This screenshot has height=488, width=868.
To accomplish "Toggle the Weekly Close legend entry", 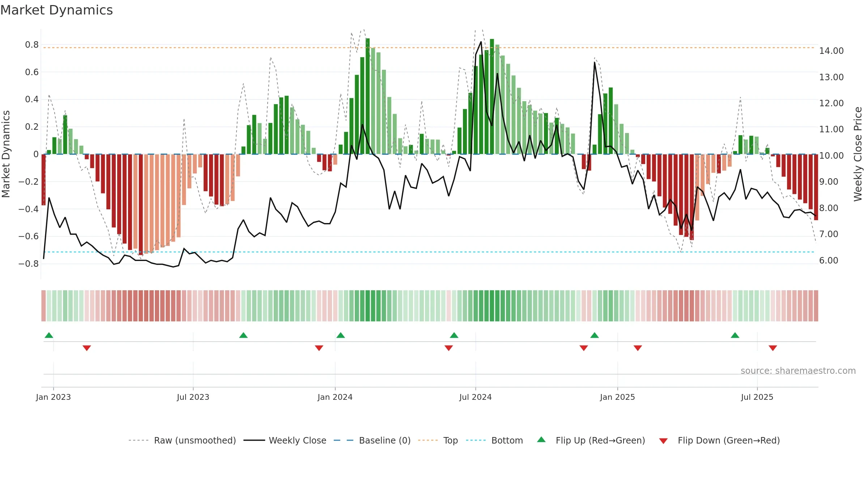I will point(285,440).
